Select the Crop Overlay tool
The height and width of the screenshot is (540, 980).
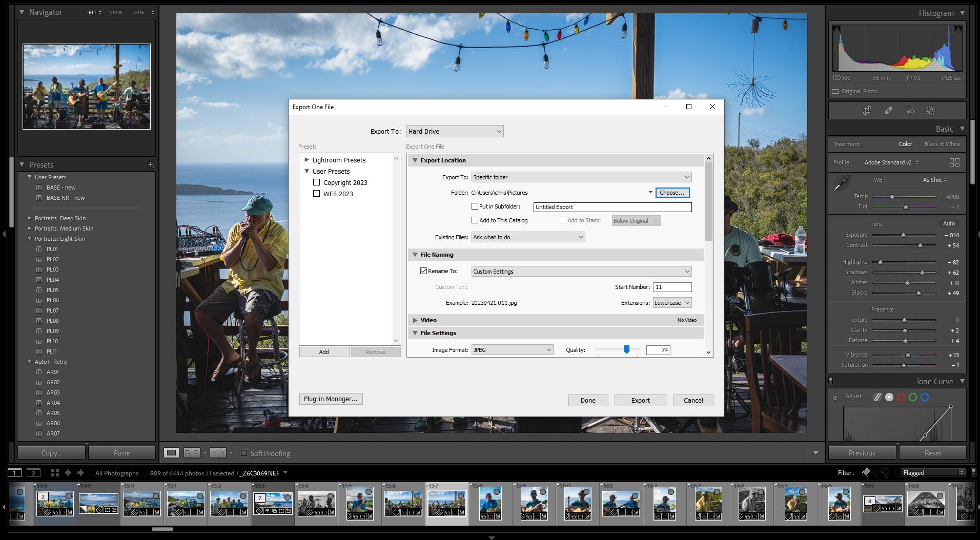pyautogui.click(x=867, y=111)
